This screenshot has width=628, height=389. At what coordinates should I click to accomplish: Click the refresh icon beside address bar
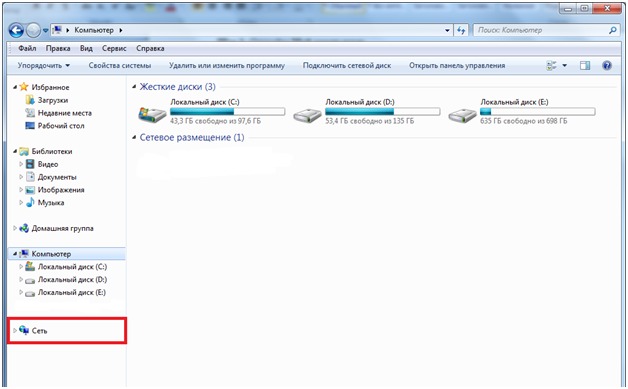click(461, 30)
